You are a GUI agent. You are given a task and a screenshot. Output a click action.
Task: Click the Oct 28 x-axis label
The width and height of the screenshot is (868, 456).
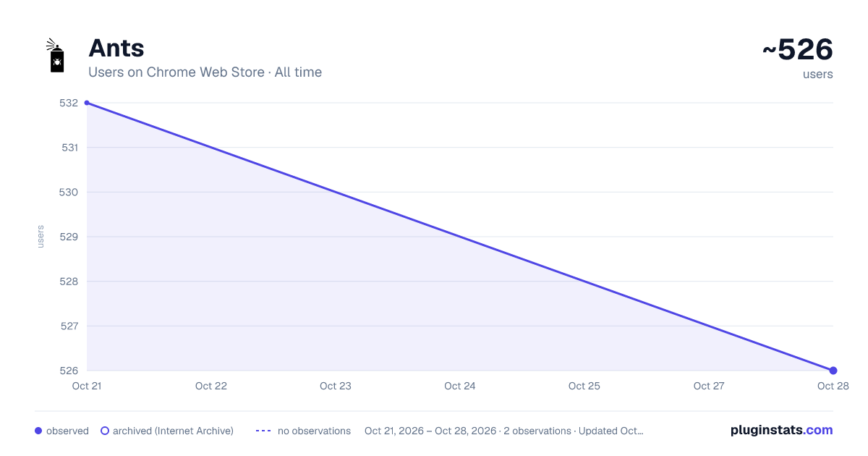click(x=833, y=386)
